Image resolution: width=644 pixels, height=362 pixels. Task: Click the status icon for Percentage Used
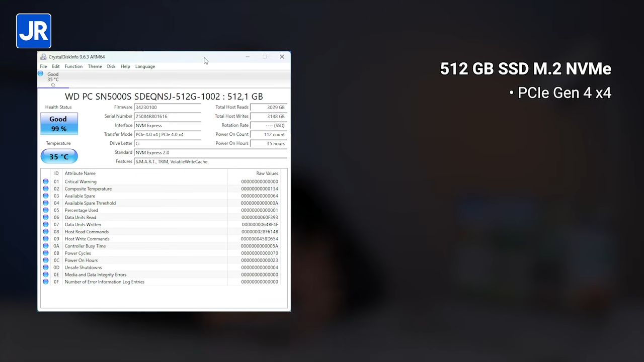tap(46, 210)
